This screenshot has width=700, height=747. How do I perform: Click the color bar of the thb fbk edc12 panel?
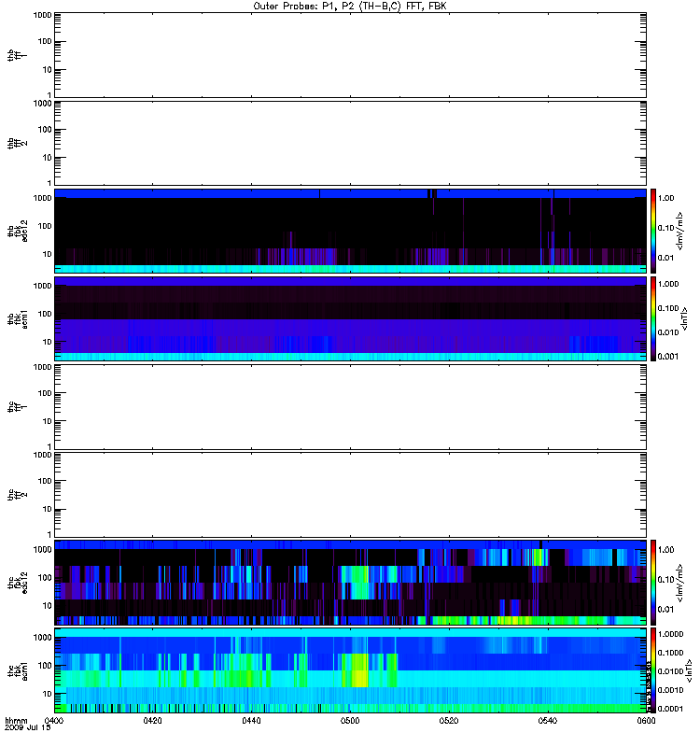click(653, 231)
